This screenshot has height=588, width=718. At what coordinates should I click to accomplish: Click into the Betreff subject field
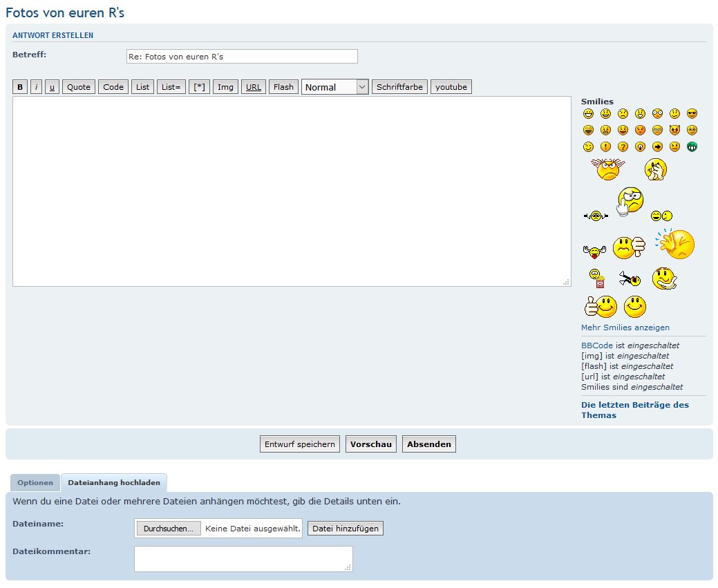point(242,57)
